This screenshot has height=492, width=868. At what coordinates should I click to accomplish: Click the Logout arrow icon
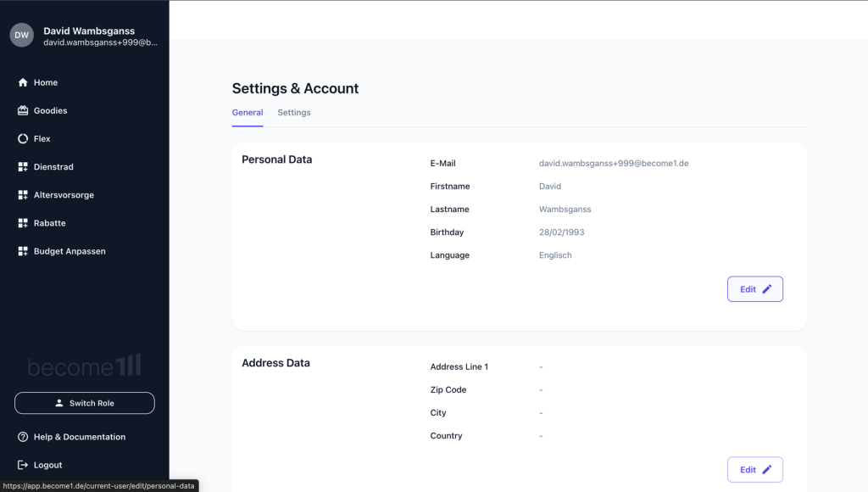(23, 465)
